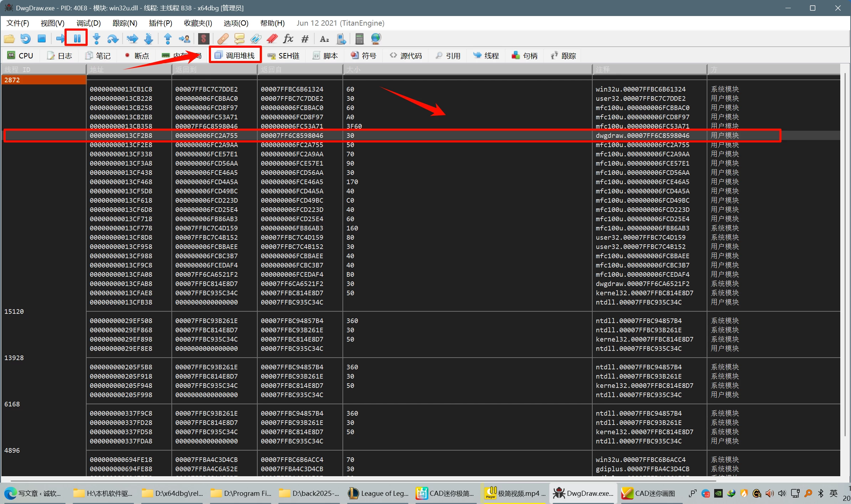Click the Stop (blue square) toolbar icon
This screenshot has width=851, height=504.
(x=42, y=38)
